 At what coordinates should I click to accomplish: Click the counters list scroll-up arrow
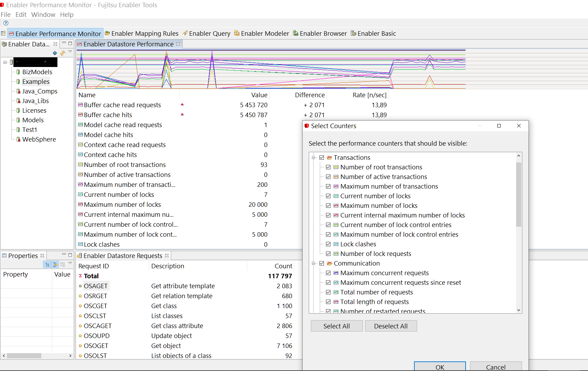pyautogui.click(x=519, y=156)
